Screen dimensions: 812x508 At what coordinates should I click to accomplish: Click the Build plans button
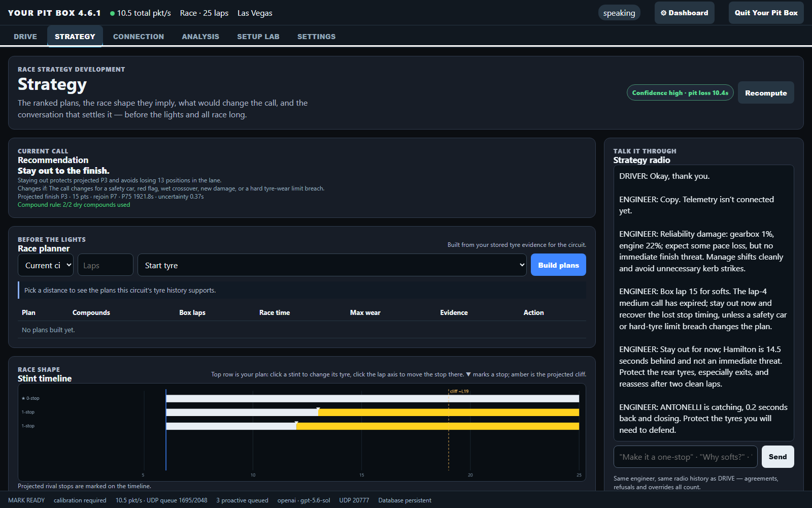point(558,265)
